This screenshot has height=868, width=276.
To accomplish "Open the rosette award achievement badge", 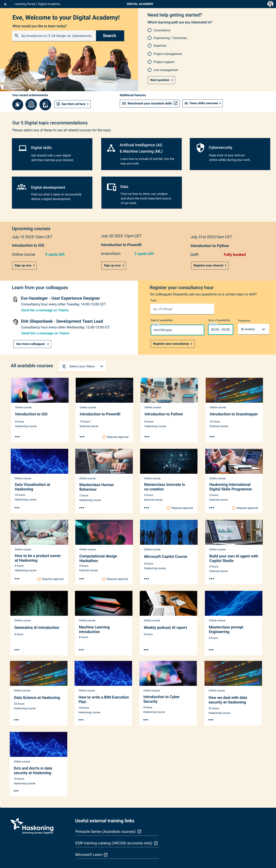I will point(31,104).
